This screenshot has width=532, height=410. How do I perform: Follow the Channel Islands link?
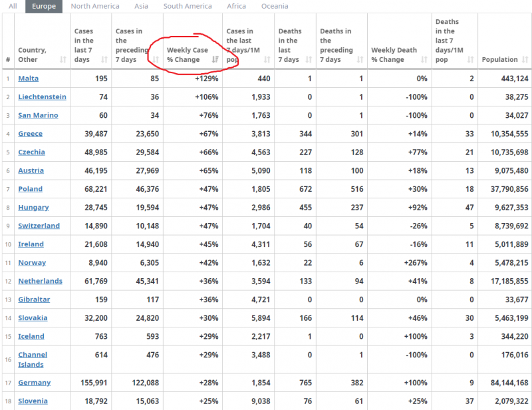pyautogui.click(x=32, y=359)
